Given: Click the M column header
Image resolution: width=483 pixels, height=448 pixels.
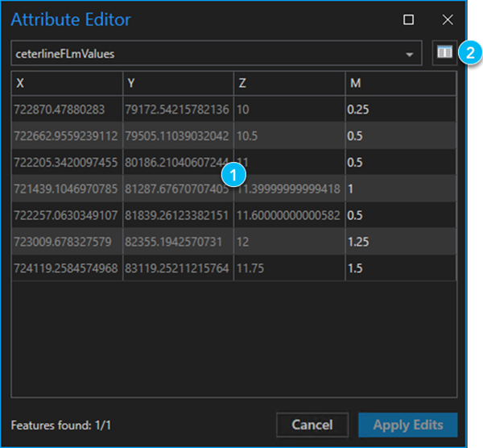Looking at the screenshot, I should [400, 84].
